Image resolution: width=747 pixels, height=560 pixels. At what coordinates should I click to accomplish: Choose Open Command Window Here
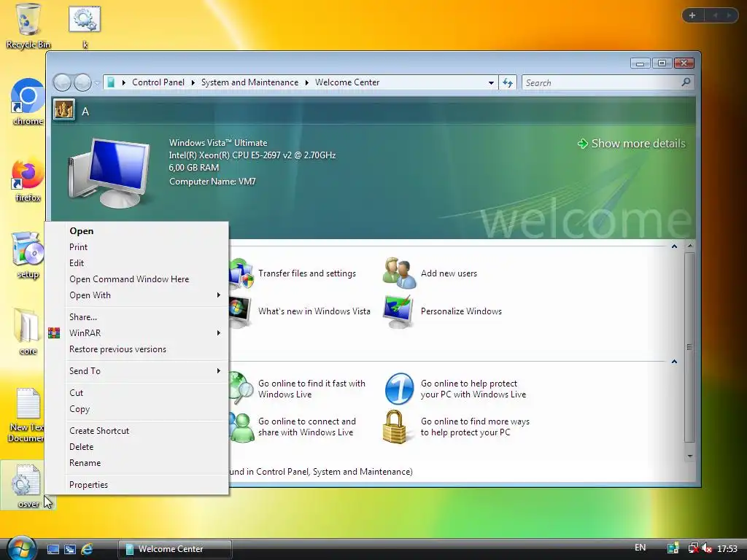[145, 279]
